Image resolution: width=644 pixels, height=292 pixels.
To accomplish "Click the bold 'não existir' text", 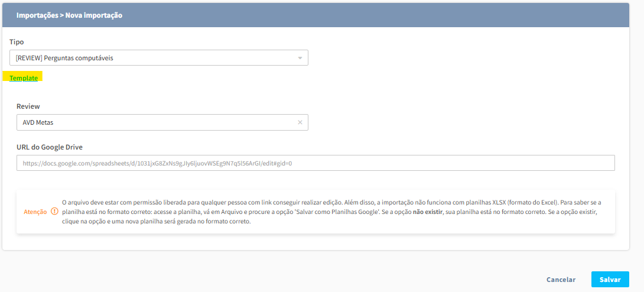I will click(x=428, y=212).
